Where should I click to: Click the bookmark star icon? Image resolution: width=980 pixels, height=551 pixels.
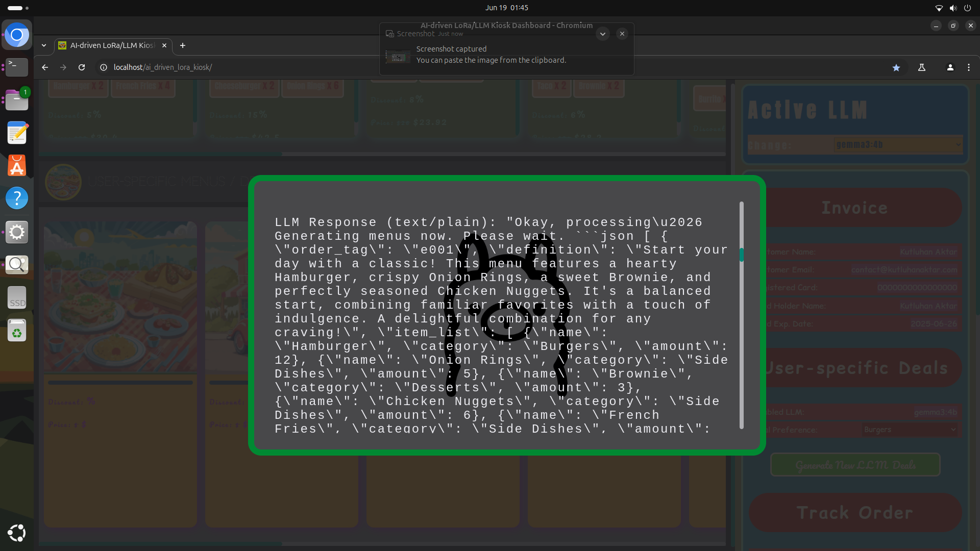click(x=896, y=67)
